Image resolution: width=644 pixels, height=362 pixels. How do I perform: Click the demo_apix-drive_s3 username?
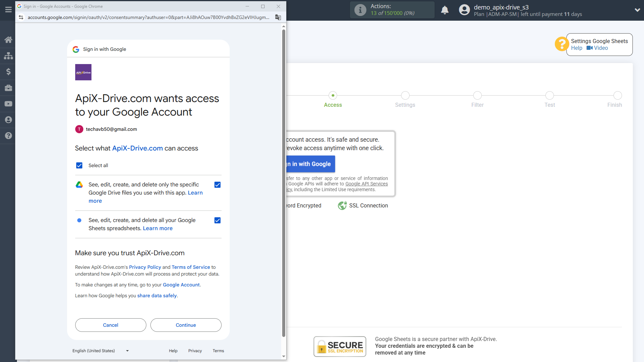501,7
